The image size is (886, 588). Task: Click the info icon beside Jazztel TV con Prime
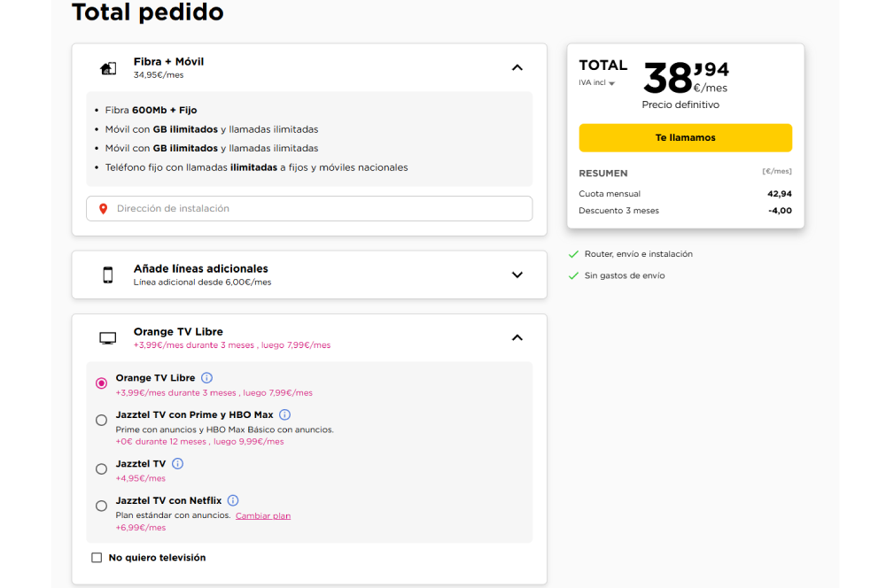tap(284, 414)
